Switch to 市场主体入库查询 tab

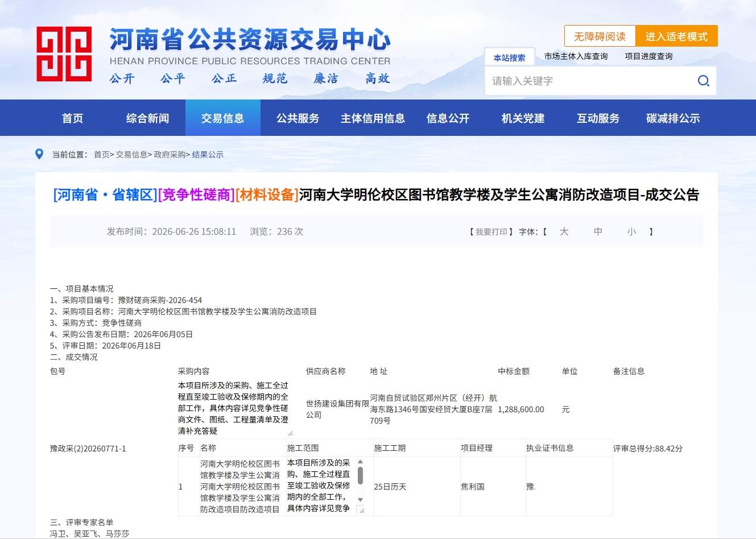pos(576,56)
